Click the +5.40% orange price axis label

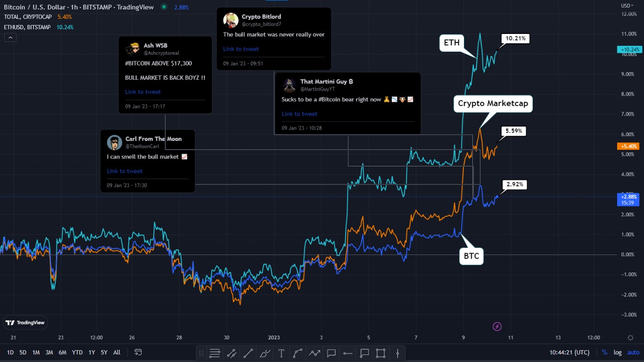628,146
